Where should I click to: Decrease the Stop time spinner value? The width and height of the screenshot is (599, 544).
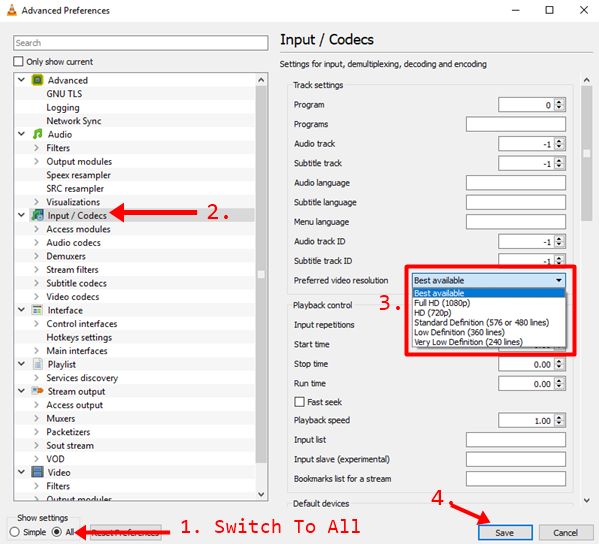(559, 367)
